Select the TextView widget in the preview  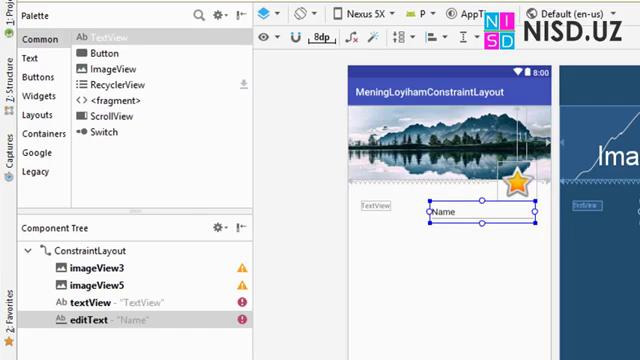click(376, 206)
